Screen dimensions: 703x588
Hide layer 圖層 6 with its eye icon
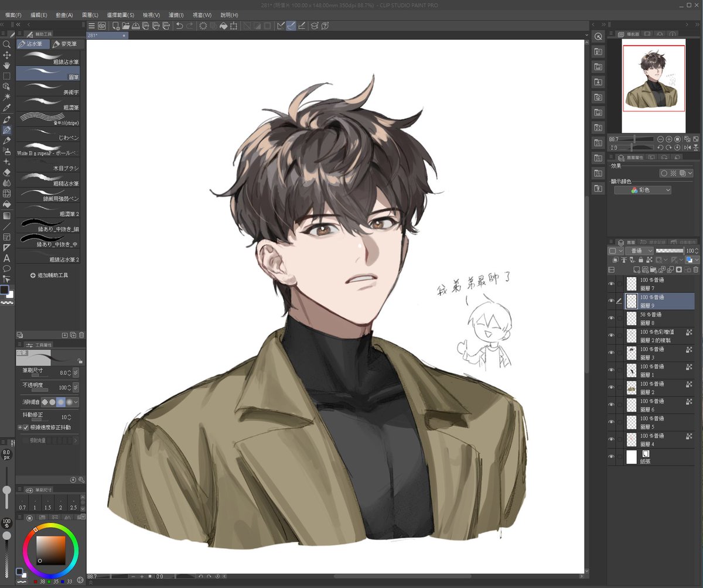(612, 405)
